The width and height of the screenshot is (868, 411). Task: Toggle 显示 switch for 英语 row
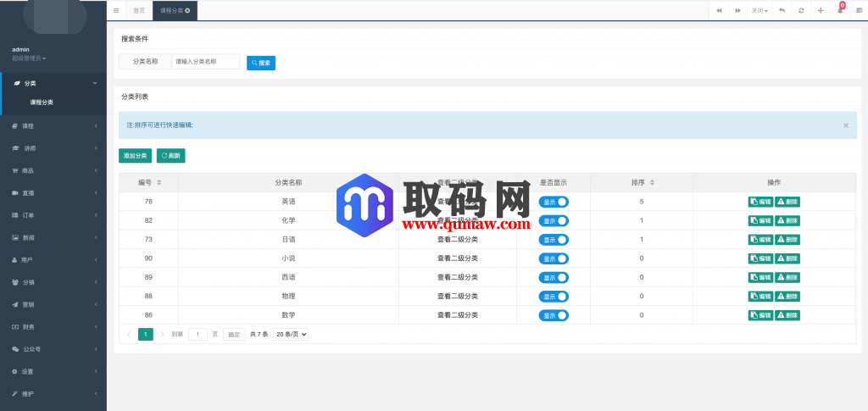point(554,202)
